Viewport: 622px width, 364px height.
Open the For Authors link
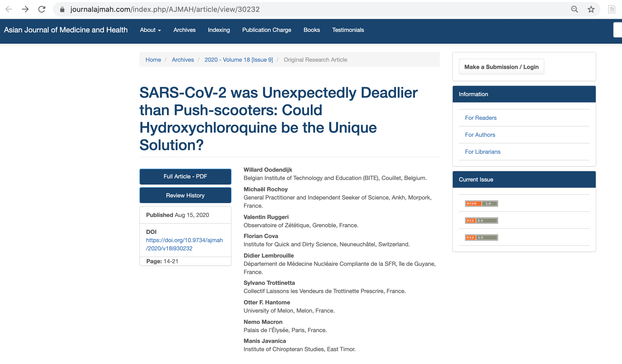[480, 135]
